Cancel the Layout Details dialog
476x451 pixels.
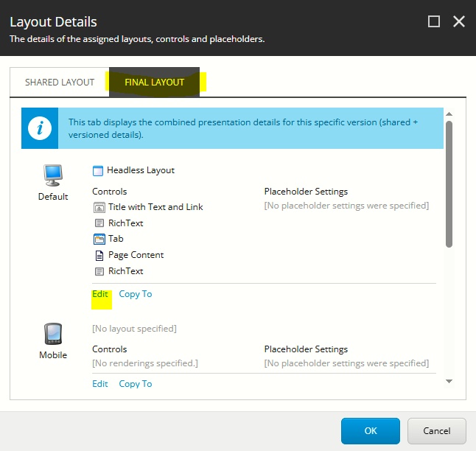pos(436,431)
